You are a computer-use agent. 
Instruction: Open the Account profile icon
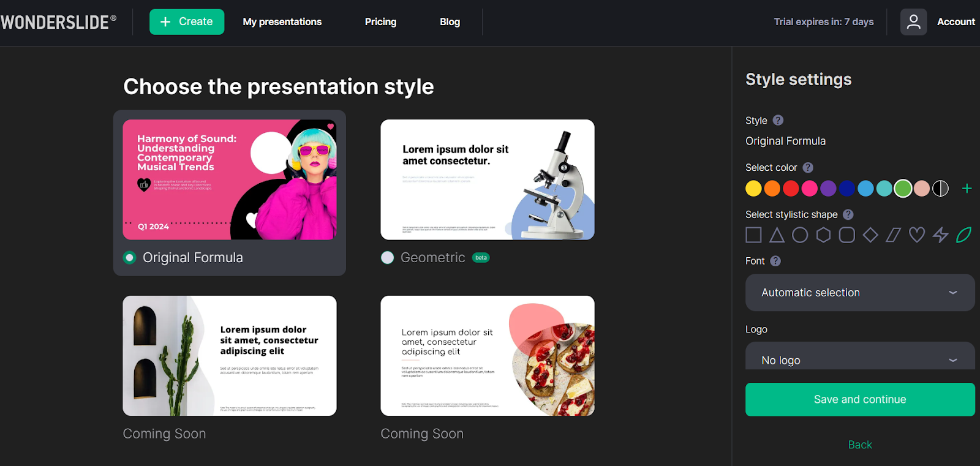tap(913, 22)
